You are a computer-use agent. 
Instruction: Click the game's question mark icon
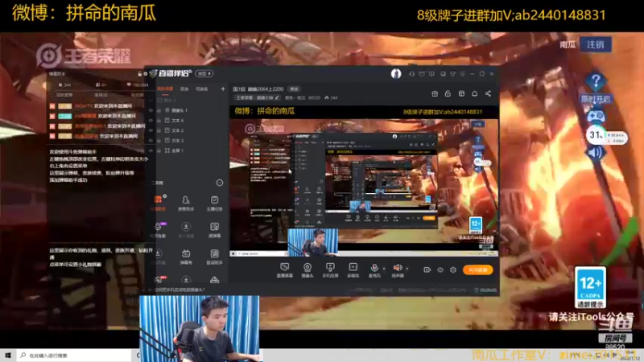point(596,82)
